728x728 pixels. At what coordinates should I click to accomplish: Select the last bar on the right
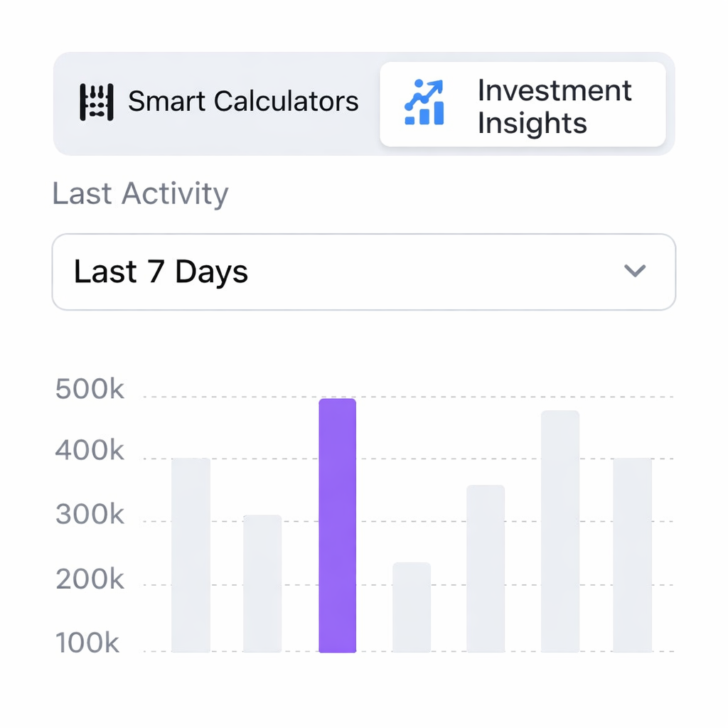[x=633, y=555]
